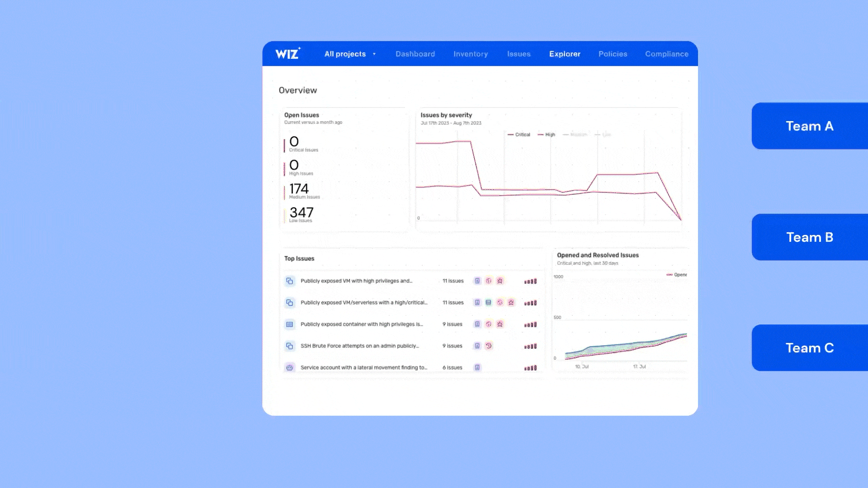868x488 pixels.
Task: Click service account icon in last issue row
Action: [x=290, y=368]
